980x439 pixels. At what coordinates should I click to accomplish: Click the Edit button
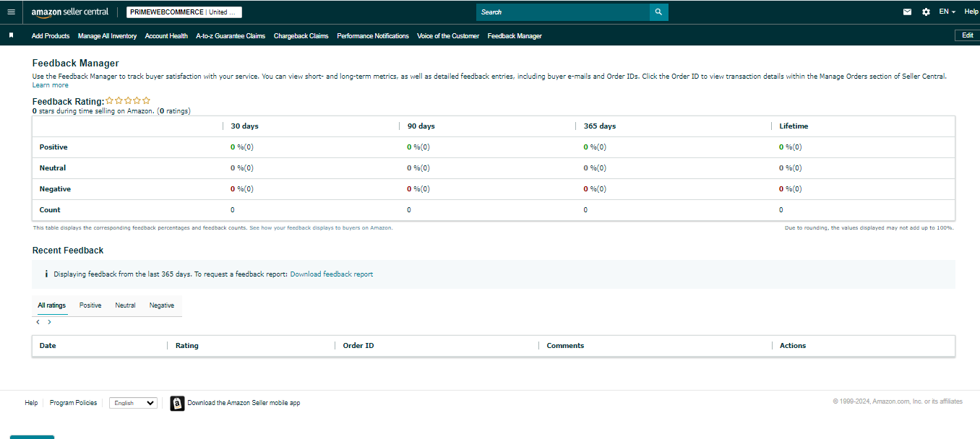[968, 35]
